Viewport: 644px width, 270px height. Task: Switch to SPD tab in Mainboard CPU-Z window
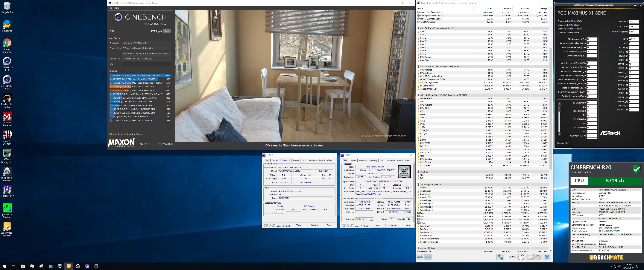click(304, 160)
